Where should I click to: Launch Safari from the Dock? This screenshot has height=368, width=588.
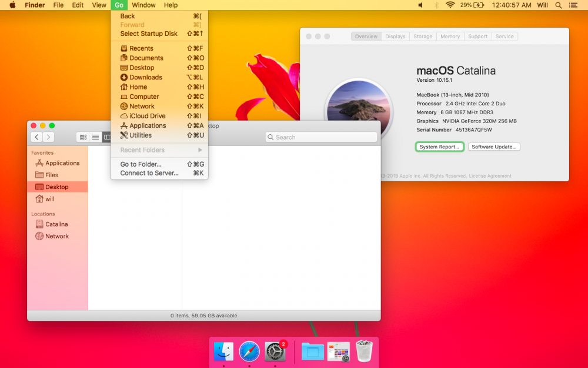tap(249, 352)
